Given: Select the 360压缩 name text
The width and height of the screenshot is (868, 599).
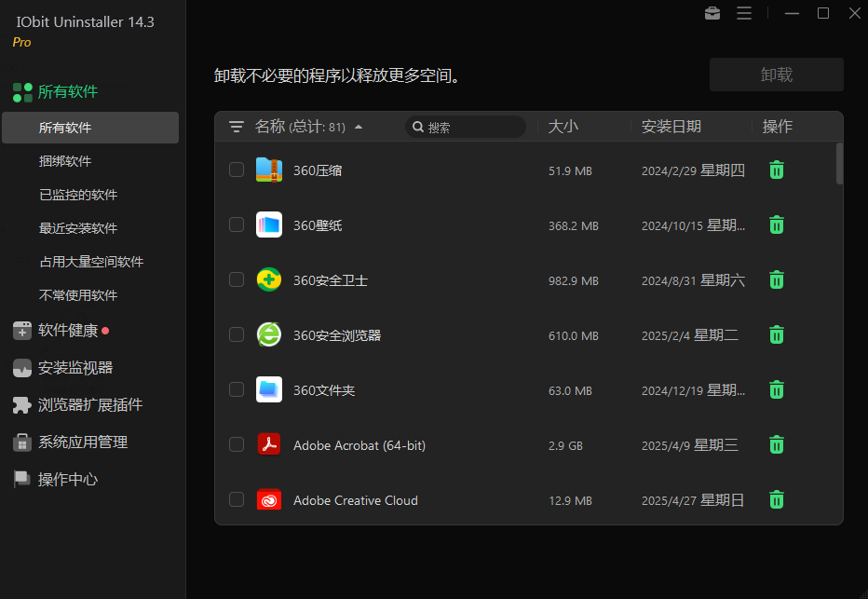Looking at the screenshot, I should click(318, 170).
